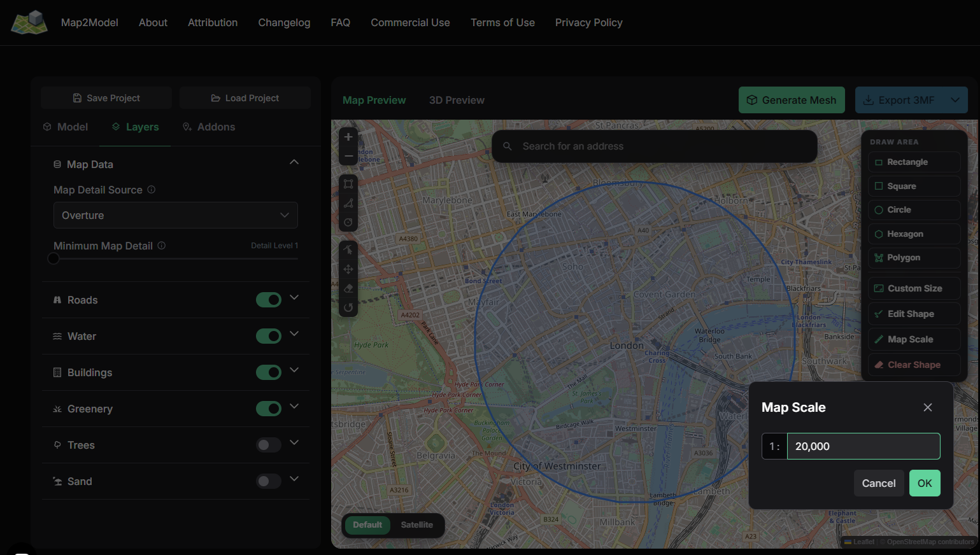The height and width of the screenshot is (555, 980).
Task: Disable the Buildings layer toggle
Action: 269,372
